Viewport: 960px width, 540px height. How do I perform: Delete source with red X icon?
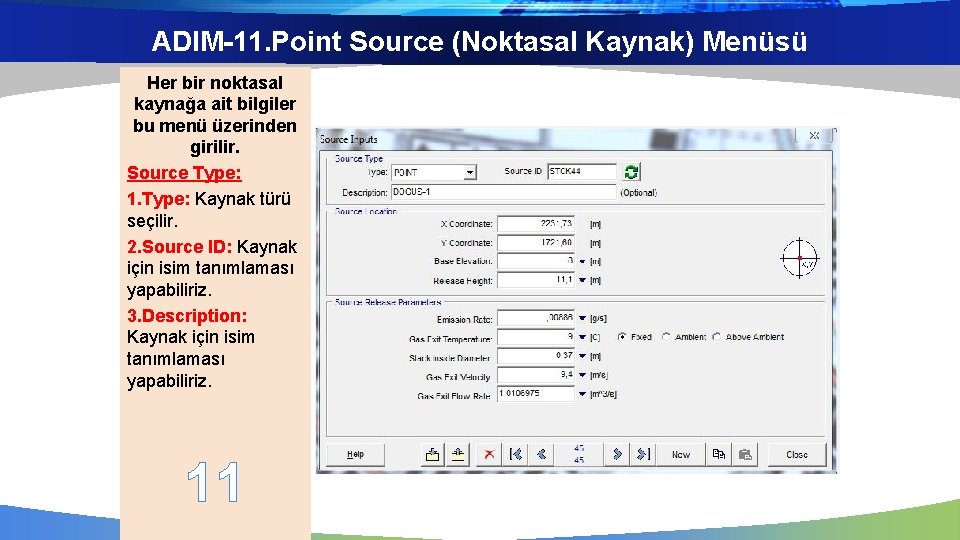(x=489, y=454)
